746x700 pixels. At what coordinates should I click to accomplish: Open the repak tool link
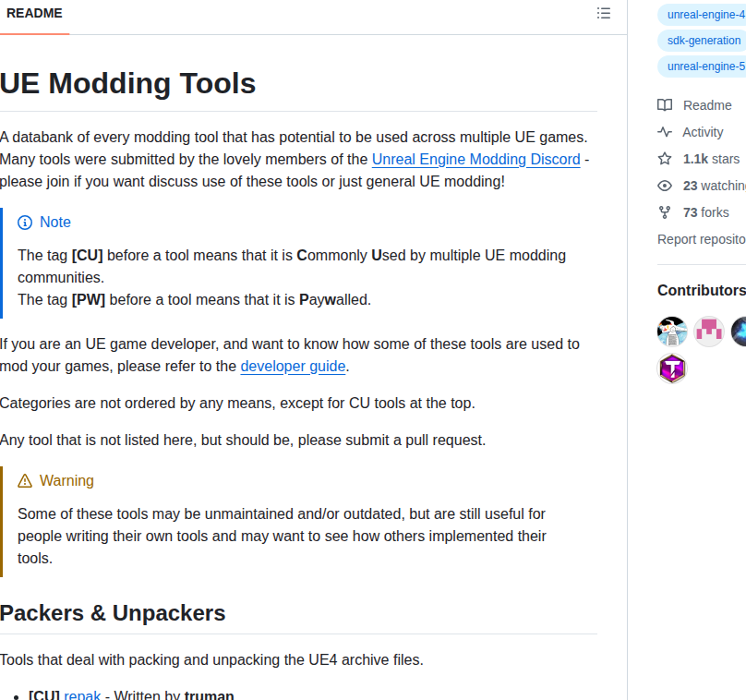[82, 694]
